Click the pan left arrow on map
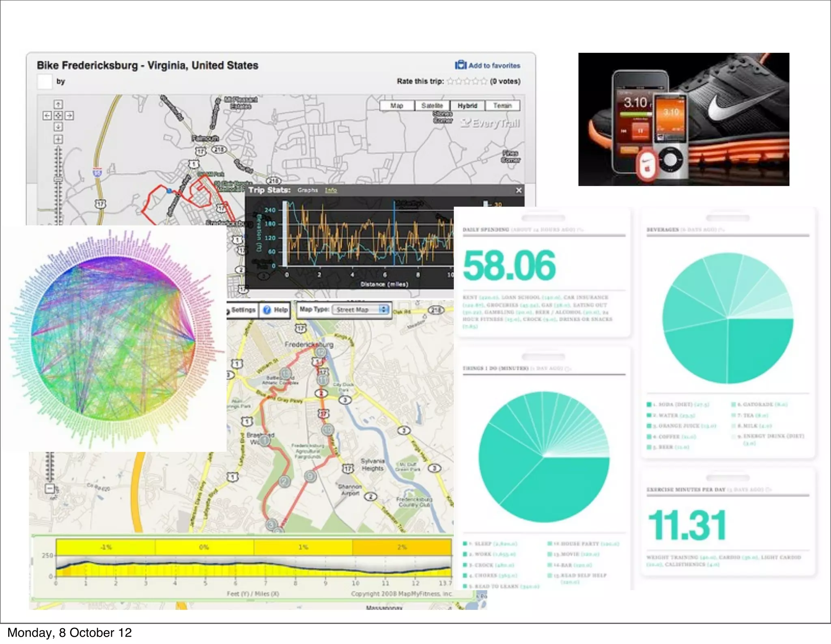The image size is (831, 644). (x=47, y=116)
